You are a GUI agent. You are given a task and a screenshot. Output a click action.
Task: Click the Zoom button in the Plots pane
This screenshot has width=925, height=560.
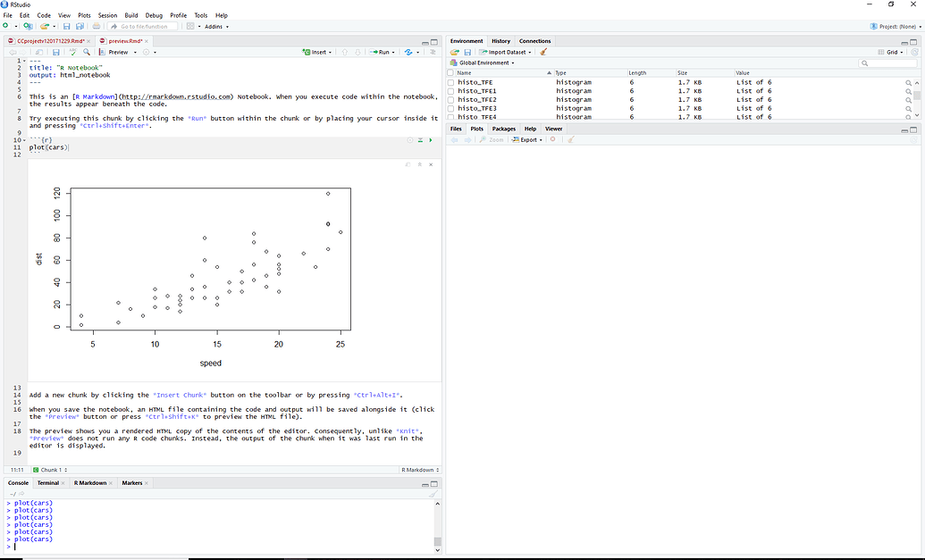pyautogui.click(x=492, y=139)
